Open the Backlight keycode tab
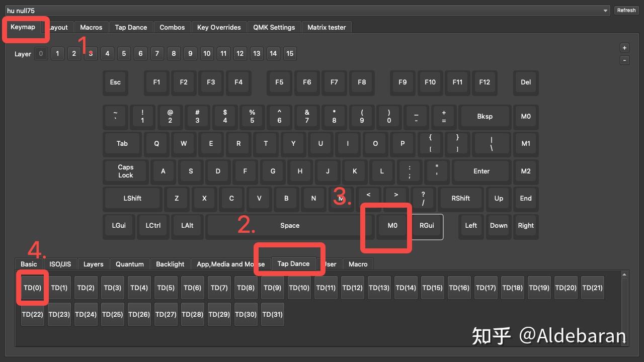Image resolution: width=644 pixels, height=362 pixels. tap(170, 264)
